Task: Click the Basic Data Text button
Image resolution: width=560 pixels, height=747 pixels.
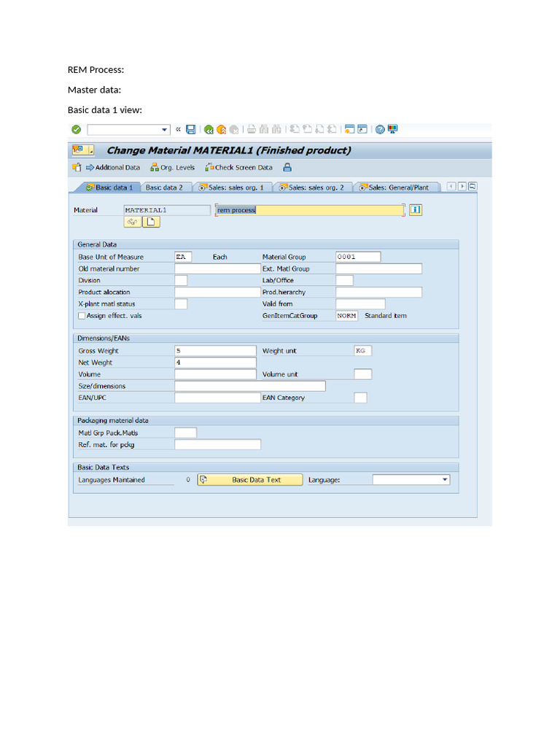Action: tap(250, 480)
